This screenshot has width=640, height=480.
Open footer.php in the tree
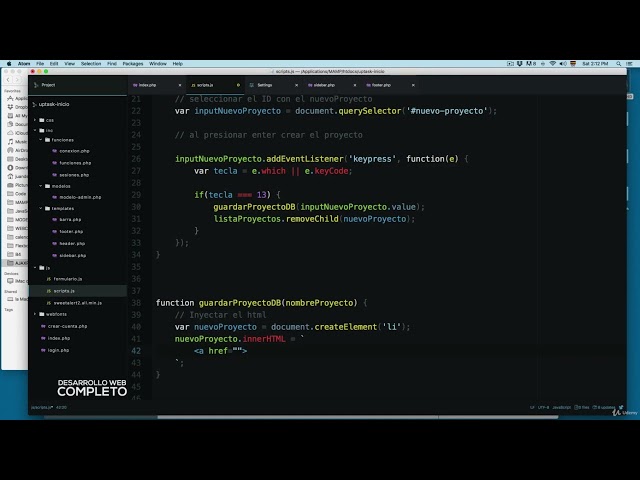[x=71, y=231]
